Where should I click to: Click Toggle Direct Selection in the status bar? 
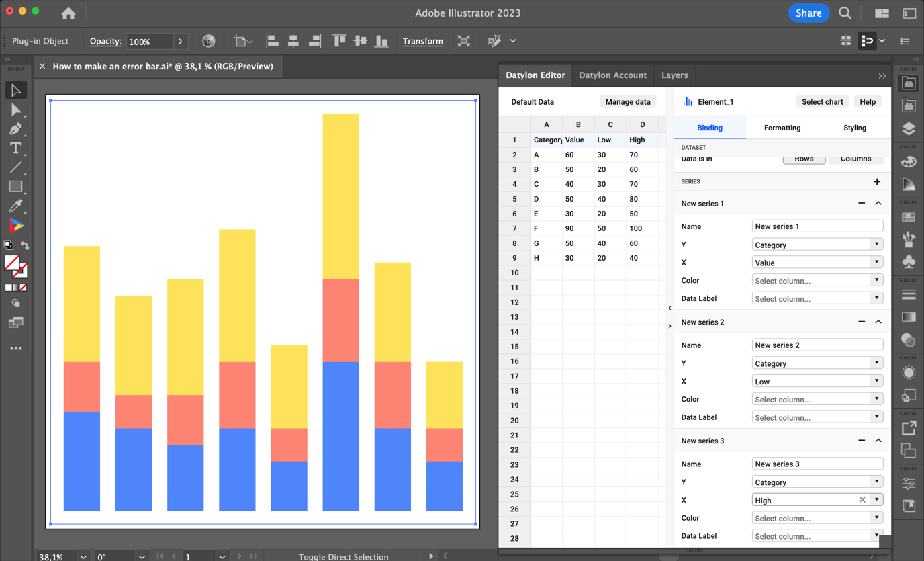(344, 557)
